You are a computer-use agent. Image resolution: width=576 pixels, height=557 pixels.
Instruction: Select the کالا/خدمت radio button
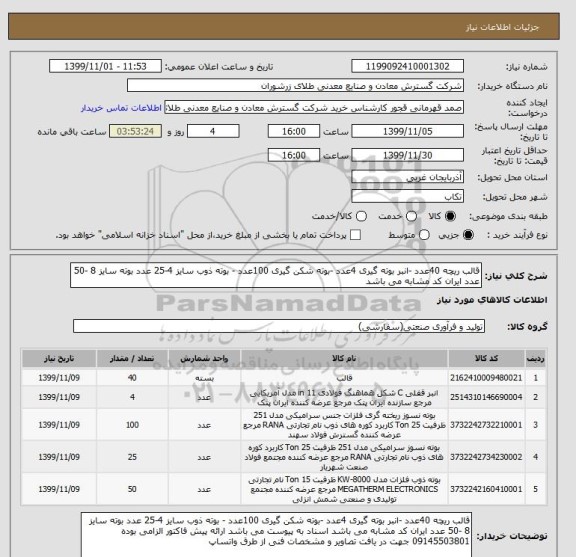(361, 216)
